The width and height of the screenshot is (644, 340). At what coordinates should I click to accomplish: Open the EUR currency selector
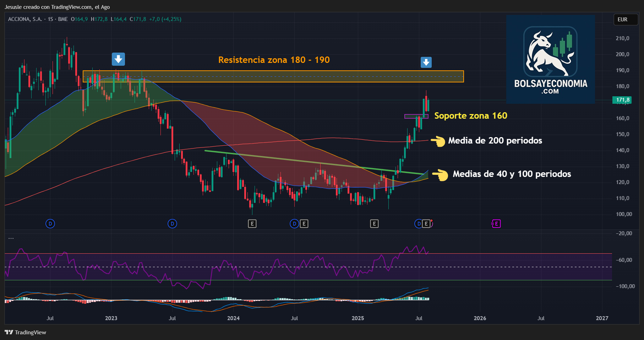(x=626, y=20)
